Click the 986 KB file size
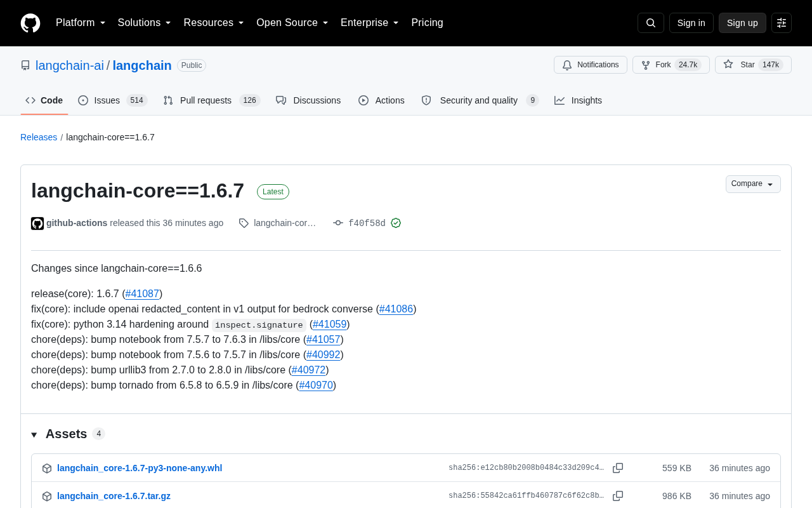Image resolution: width=812 pixels, height=508 pixels. pyautogui.click(x=677, y=496)
